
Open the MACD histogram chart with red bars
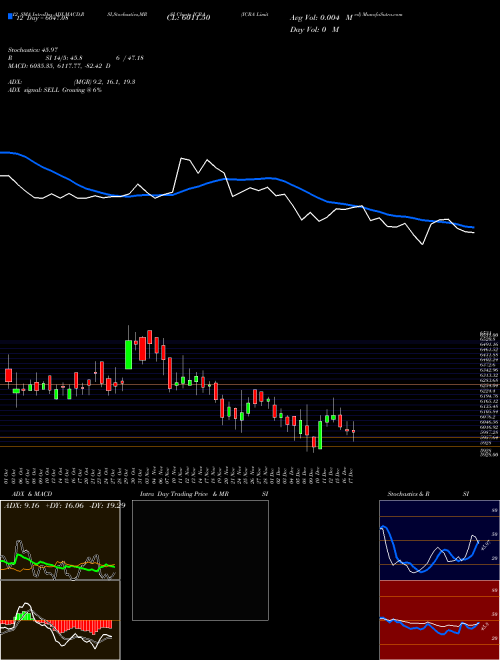coord(60,620)
